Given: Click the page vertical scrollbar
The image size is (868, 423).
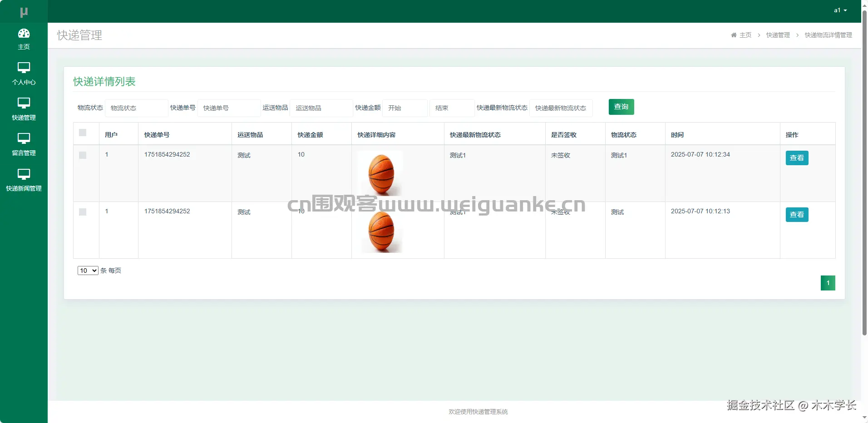Looking at the screenshot, I should (864, 172).
